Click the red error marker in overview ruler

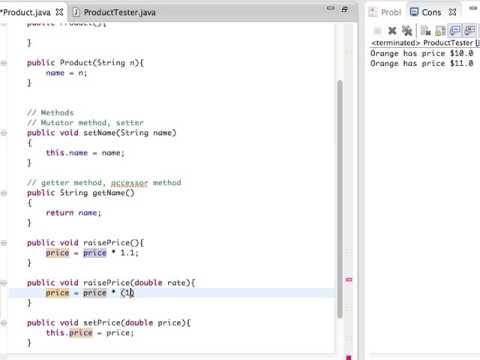tap(349, 280)
